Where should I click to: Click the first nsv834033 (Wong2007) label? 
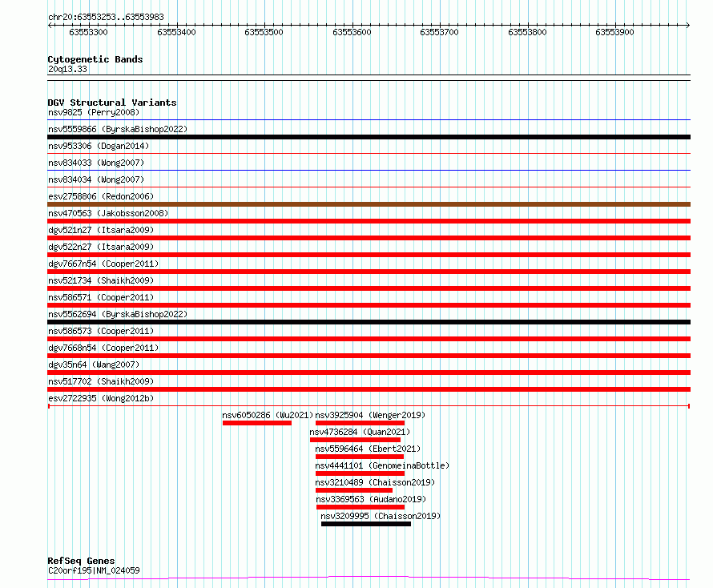[x=96, y=163]
